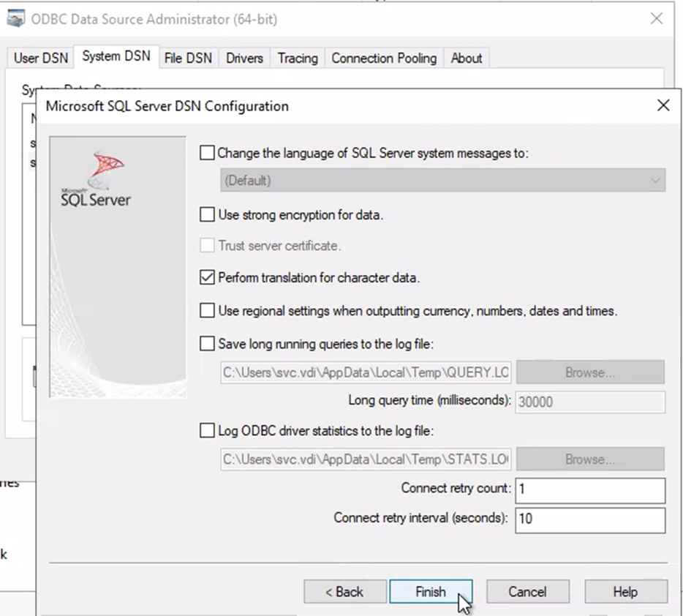Close the SQL Server DSN Configuration dialog

[x=663, y=106]
